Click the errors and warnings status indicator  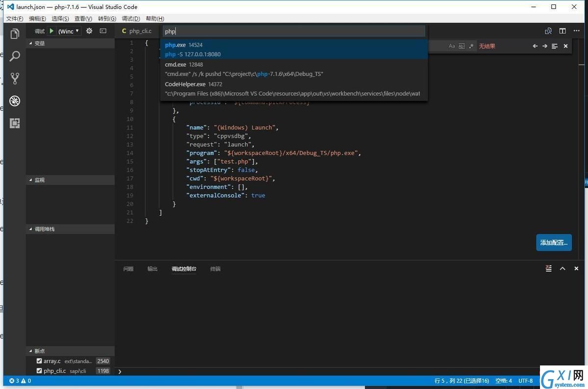pyautogui.click(x=20, y=381)
